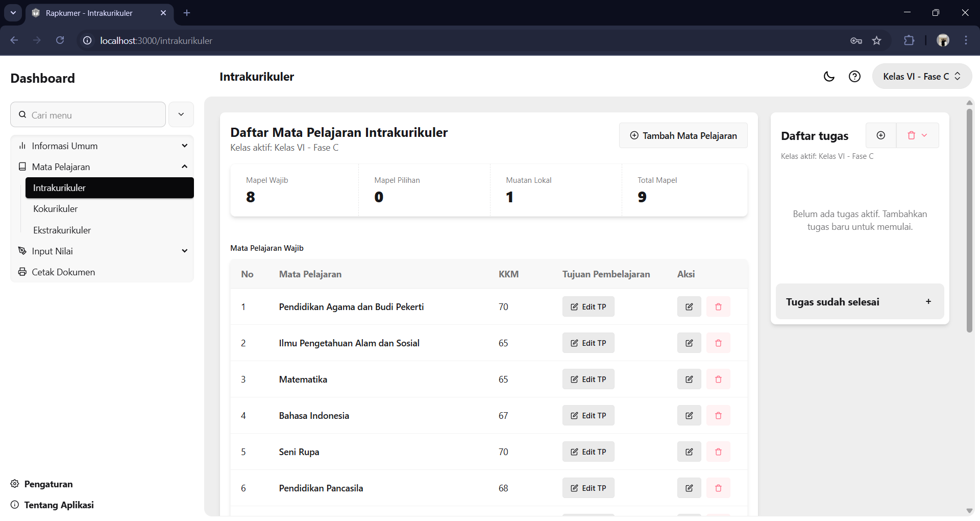Screen dimensions: 980x521
Task: Edit the Pendidikan Agama dan Budi Pekerti row
Action: point(689,307)
